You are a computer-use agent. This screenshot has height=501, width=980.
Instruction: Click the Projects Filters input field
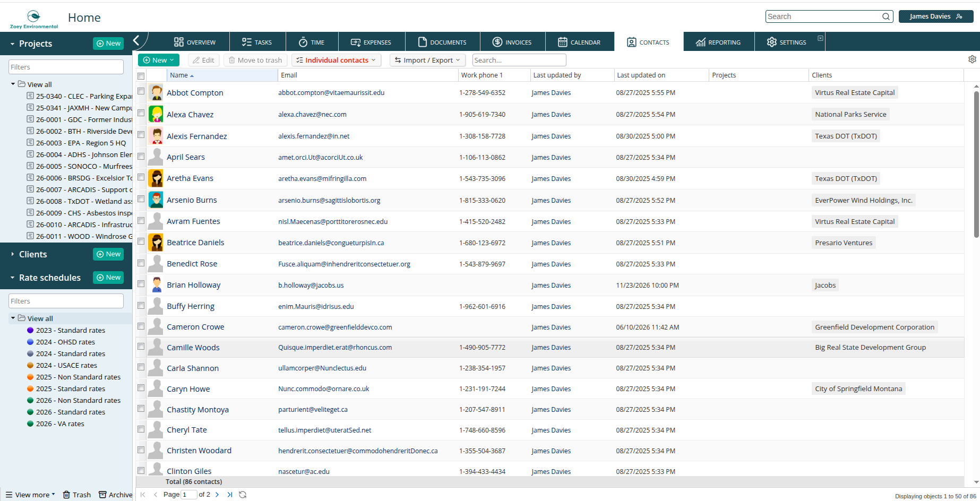tap(66, 67)
